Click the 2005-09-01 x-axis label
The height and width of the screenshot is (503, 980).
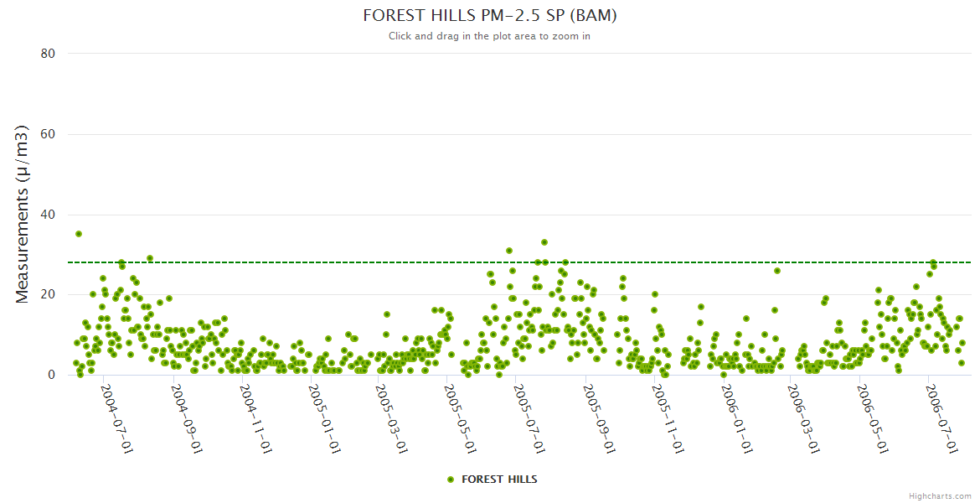tap(598, 418)
